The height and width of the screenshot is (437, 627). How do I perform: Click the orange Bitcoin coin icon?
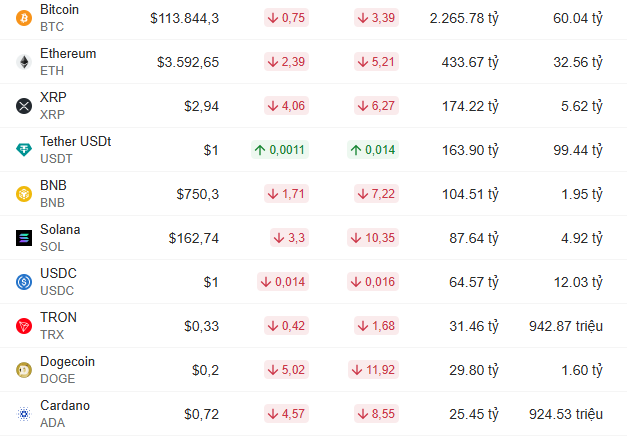24,18
